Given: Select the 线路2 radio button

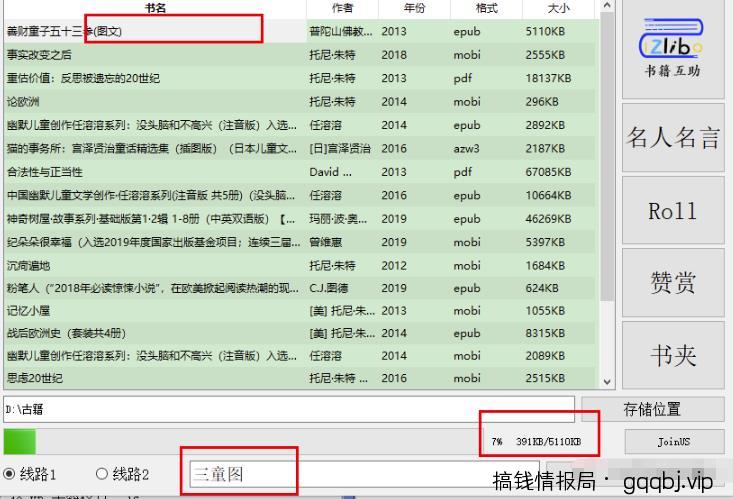Looking at the screenshot, I should tap(122, 474).
